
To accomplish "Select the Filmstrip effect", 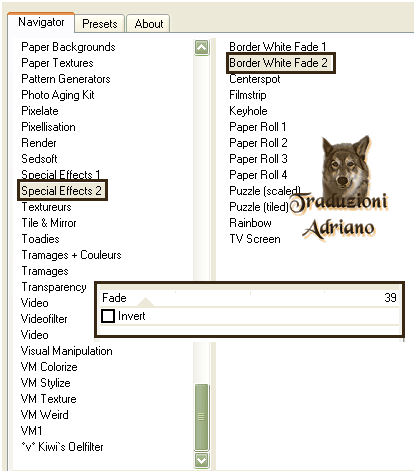I will [x=248, y=95].
